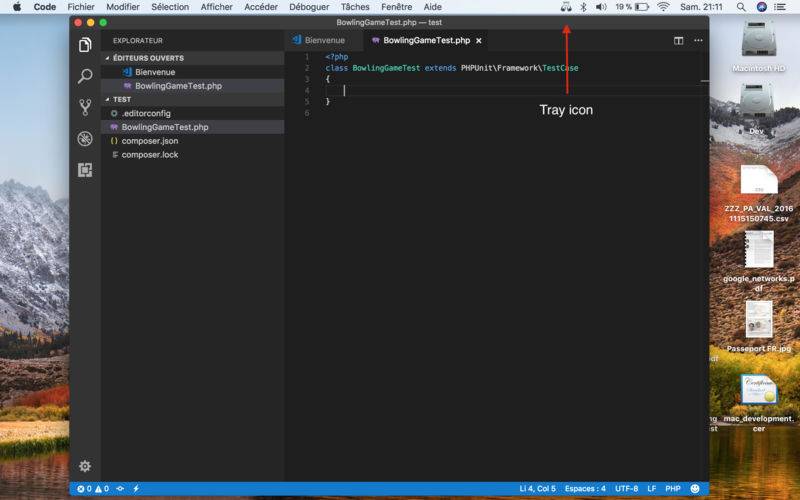Open the Apple menu
Image resolution: width=800 pixels, height=500 pixels.
(x=17, y=7)
